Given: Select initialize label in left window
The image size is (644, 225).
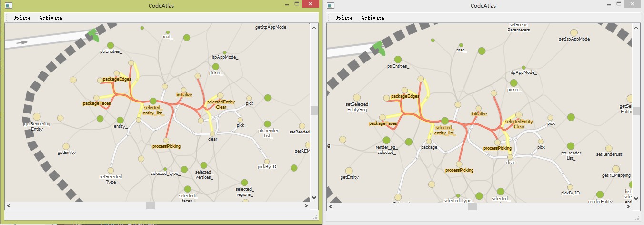Looking at the screenshot, I should [x=184, y=95].
